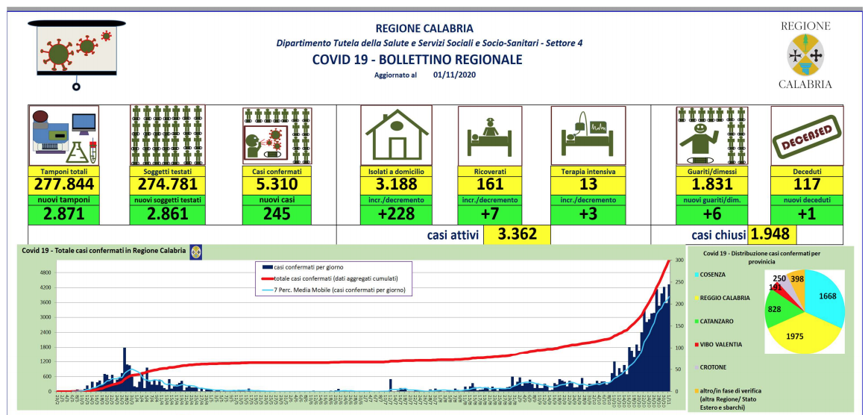Click the green CATANZARO legend swatch
This screenshot has width=868, height=415.
[697, 321]
